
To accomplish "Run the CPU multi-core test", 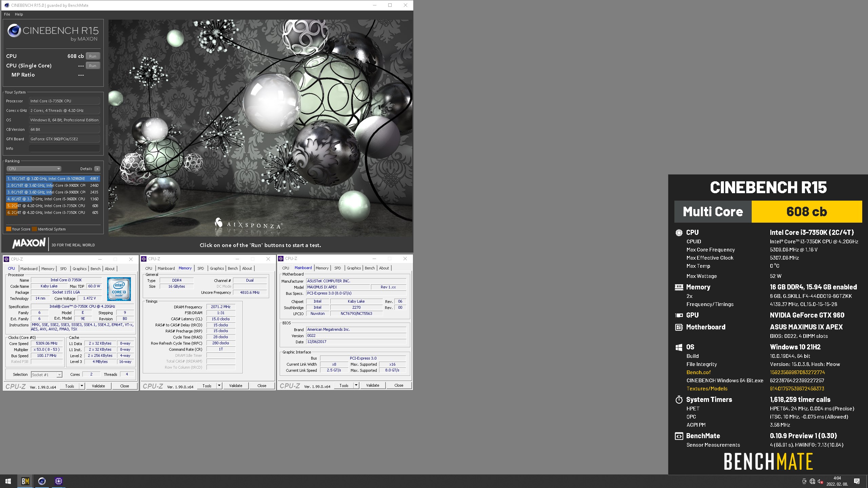I will click(93, 56).
